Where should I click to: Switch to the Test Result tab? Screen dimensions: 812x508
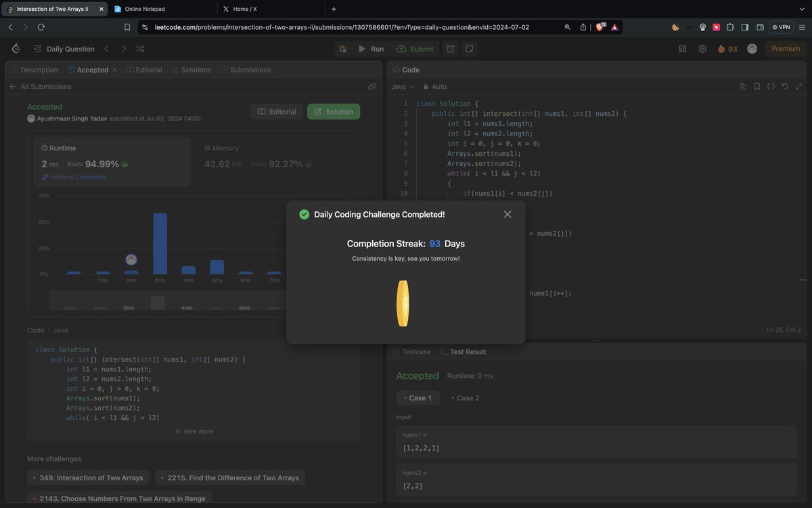pyautogui.click(x=463, y=352)
